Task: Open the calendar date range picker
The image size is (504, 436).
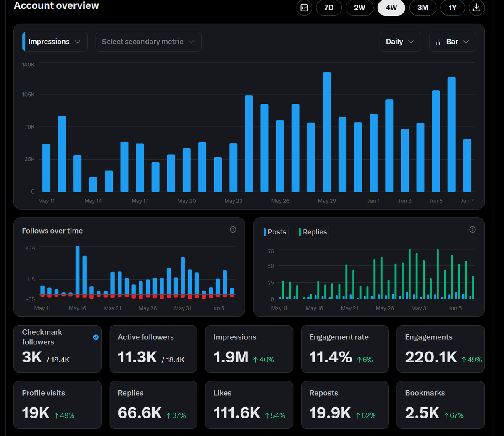Action: point(304,8)
